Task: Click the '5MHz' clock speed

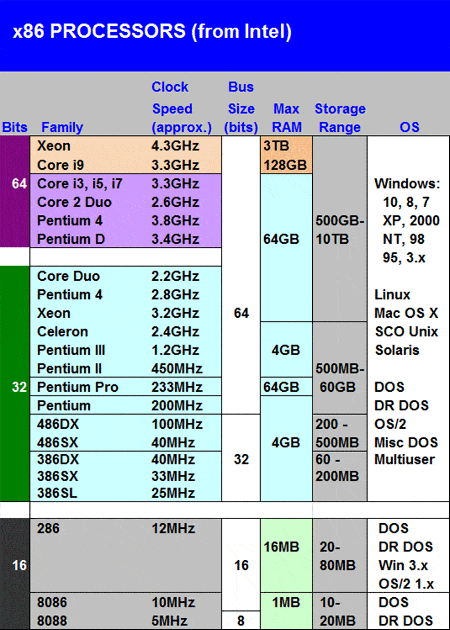Action: [170, 620]
